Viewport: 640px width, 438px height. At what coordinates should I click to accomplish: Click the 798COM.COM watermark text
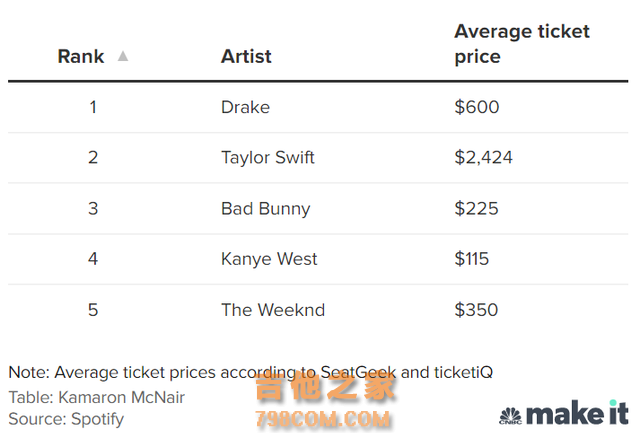coord(323,419)
